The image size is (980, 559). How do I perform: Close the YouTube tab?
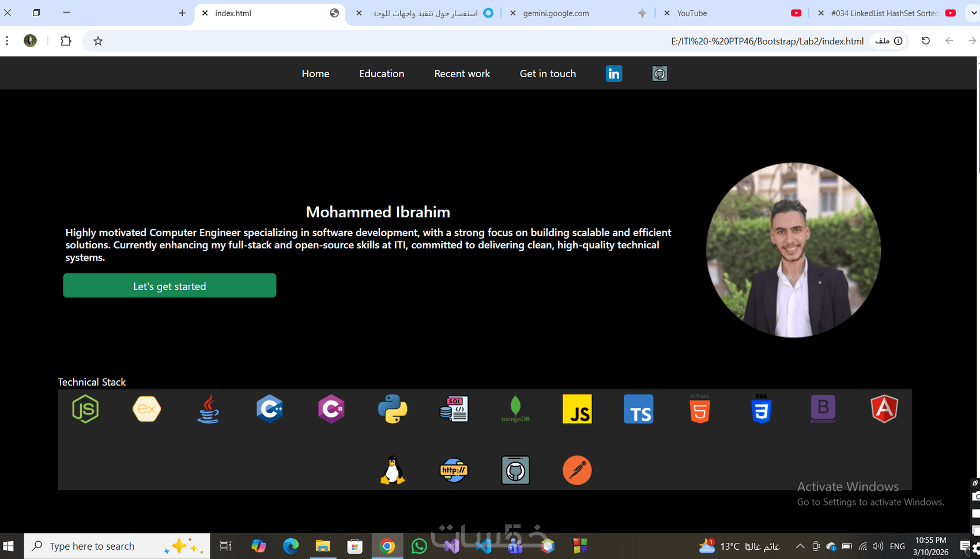[x=667, y=13]
